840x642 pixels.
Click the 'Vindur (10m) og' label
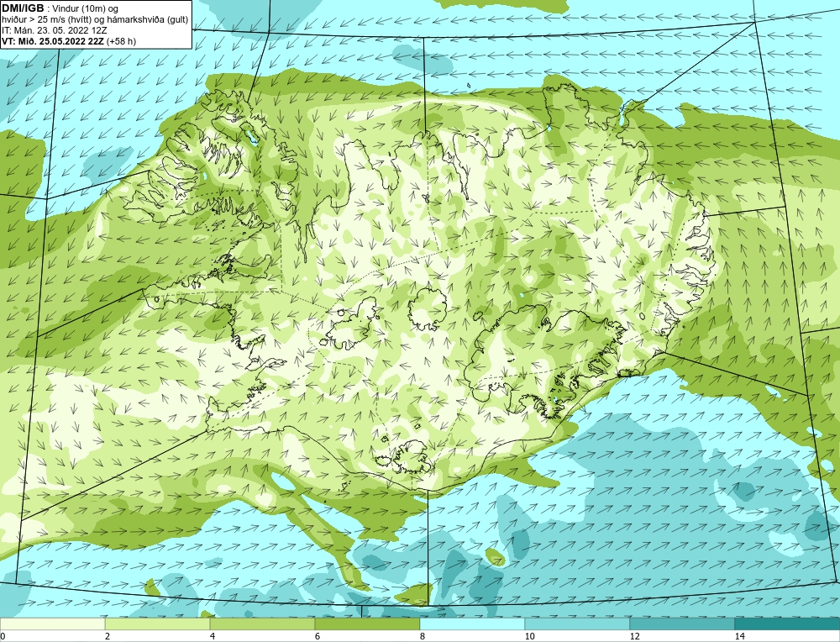(x=85, y=8)
